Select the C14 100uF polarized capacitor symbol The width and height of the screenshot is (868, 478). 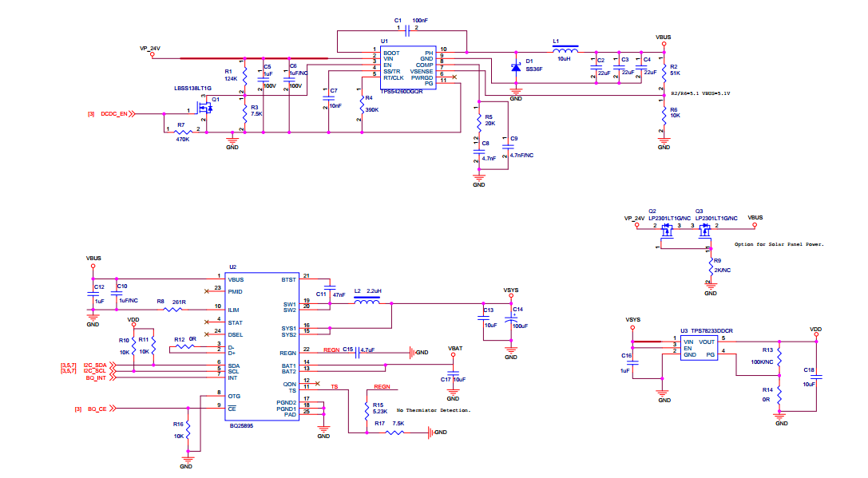511,320
